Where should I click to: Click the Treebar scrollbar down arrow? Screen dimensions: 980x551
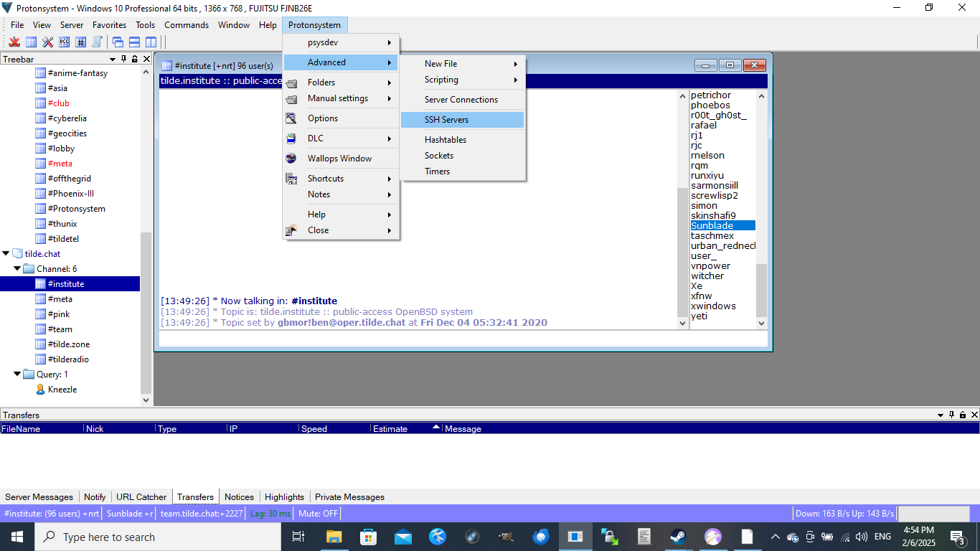146,400
